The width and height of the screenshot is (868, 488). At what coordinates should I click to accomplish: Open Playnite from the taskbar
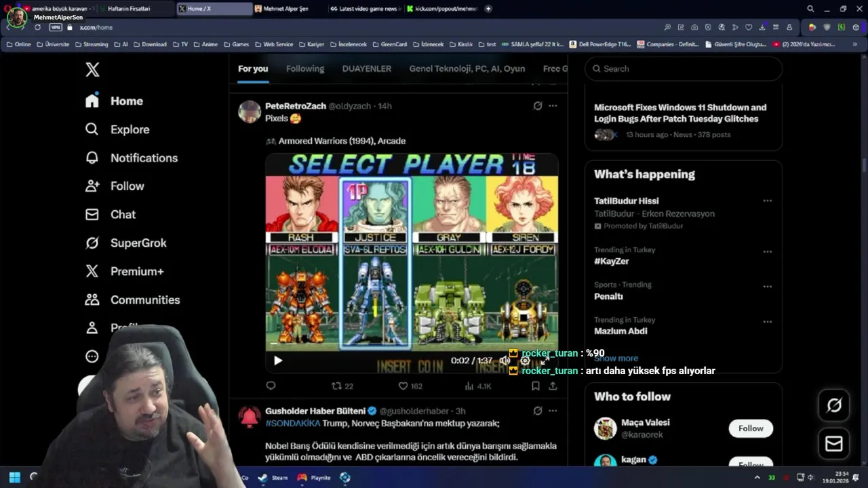[313, 477]
